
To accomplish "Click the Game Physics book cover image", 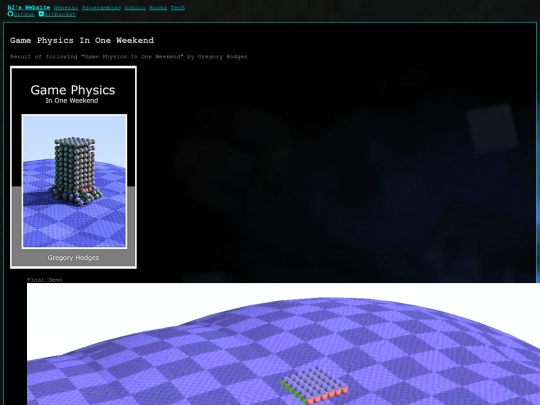I will (73, 167).
